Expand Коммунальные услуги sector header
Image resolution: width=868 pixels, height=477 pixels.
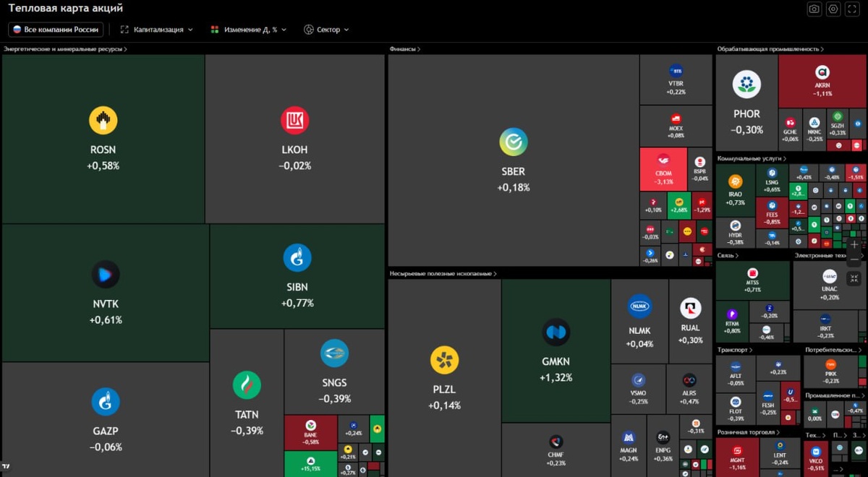[x=752, y=158]
